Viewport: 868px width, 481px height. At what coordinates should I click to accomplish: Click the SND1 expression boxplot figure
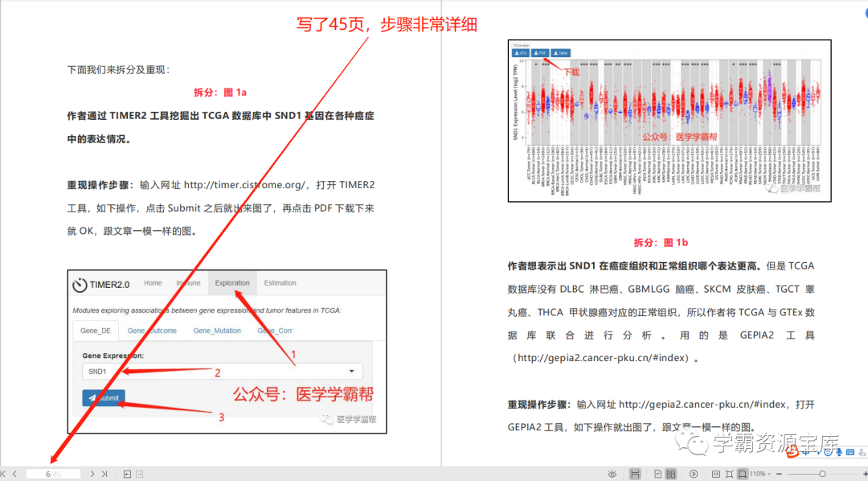(669, 121)
